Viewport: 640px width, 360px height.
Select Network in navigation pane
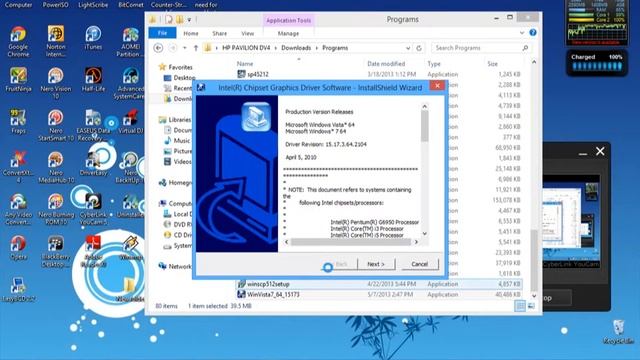pos(175,266)
